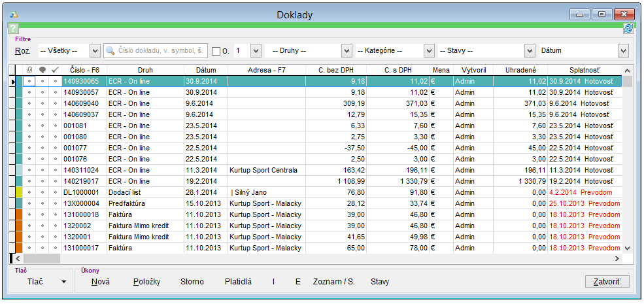This screenshot has height=304, width=644.
Task: Click the checkmark column header icon
Action: pos(56,70)
